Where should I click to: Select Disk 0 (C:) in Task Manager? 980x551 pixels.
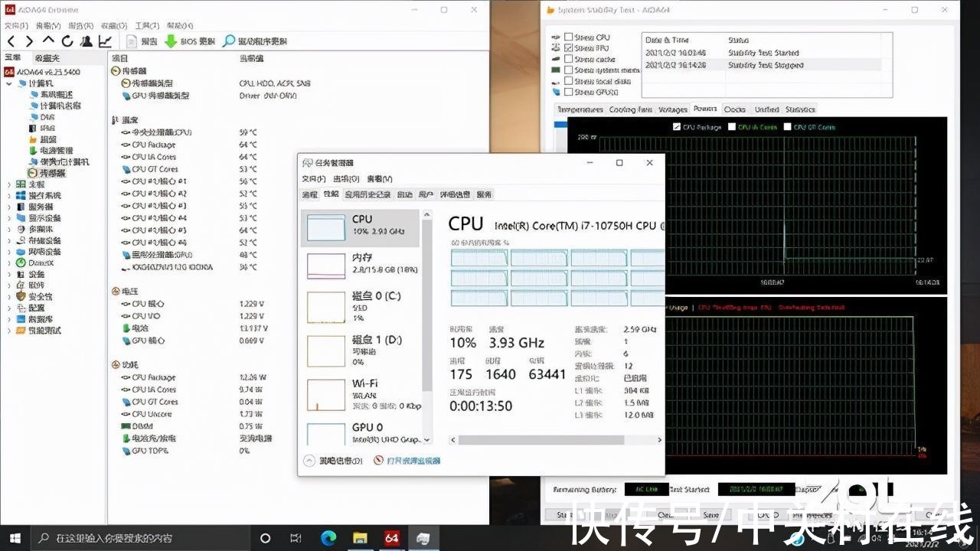(x=360, y=307)
